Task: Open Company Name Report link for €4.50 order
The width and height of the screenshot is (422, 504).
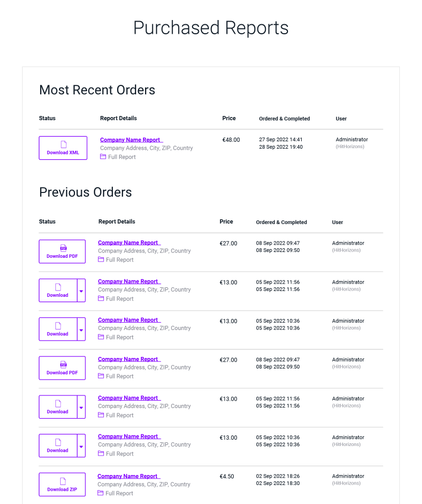Action: point(129,476)
